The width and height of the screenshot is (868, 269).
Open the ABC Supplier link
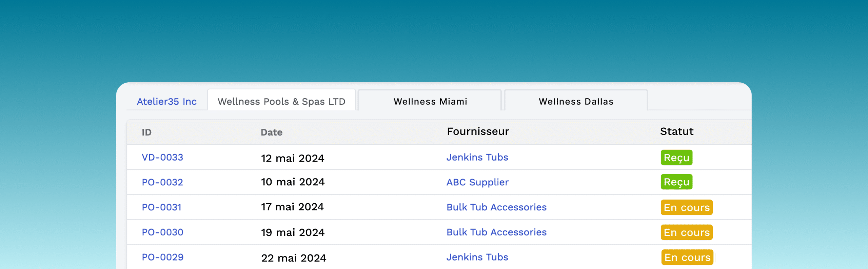pyautogui.click(x=477, y=182)
